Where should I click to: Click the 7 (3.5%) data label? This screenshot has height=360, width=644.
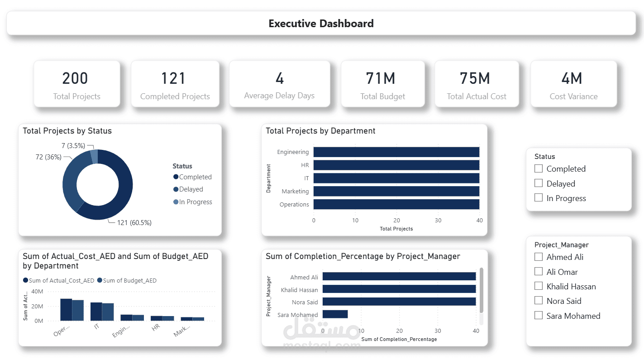[73, 146]
